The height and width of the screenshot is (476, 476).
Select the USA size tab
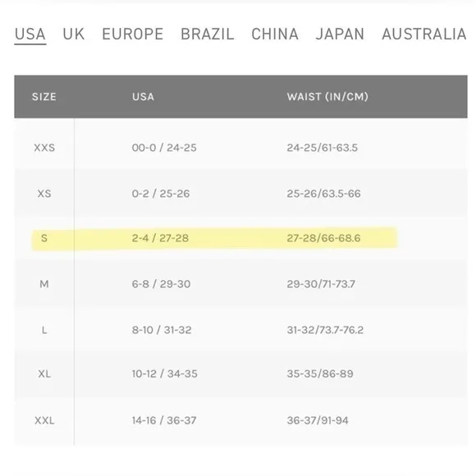coord(30,34)
